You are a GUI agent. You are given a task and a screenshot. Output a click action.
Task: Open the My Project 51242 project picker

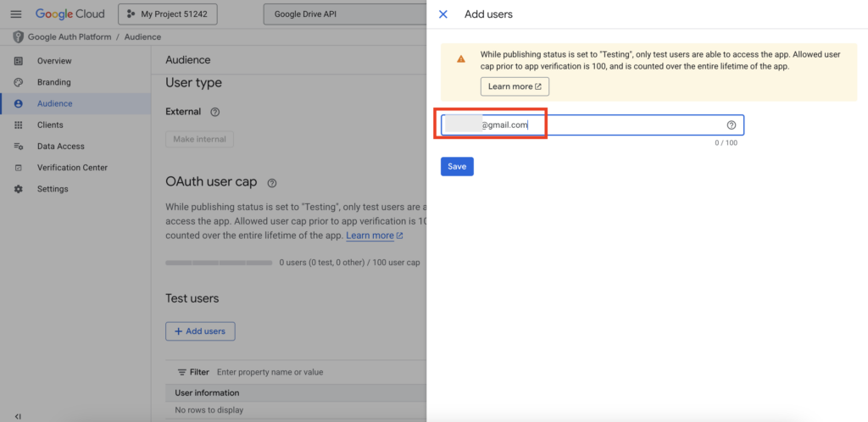click(x=168, y=14)
